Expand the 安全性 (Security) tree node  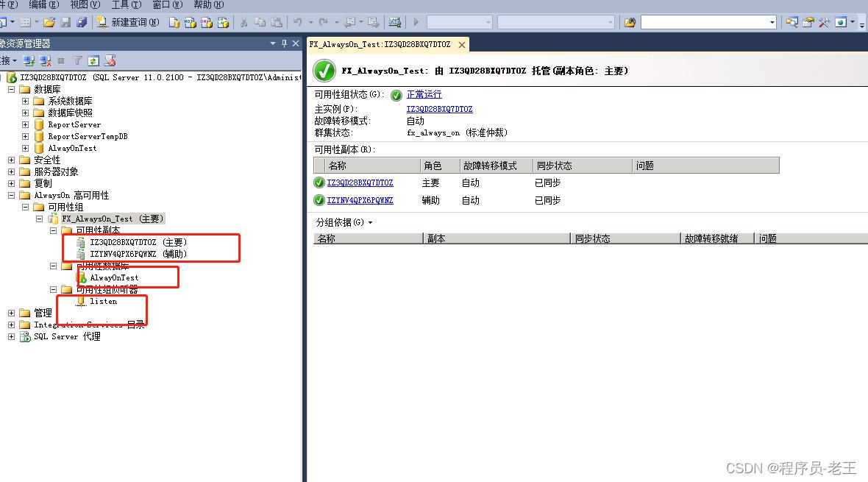(12, 160)
